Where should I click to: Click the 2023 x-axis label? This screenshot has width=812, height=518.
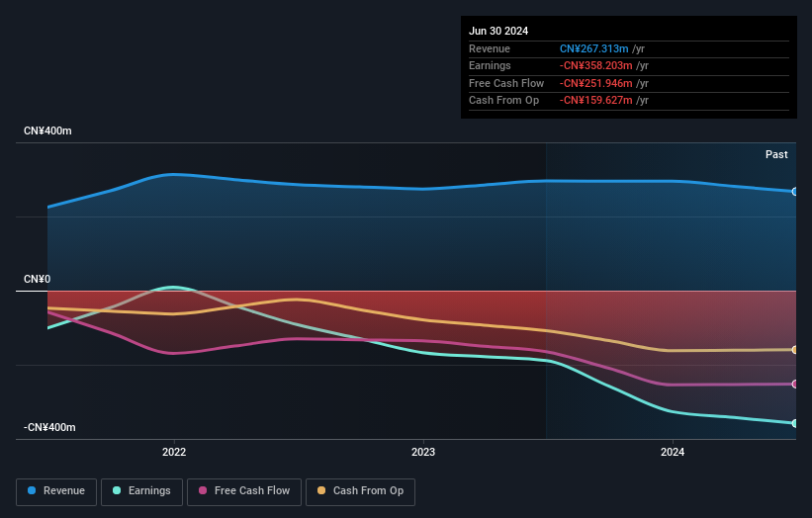click(x=423, y=452)
